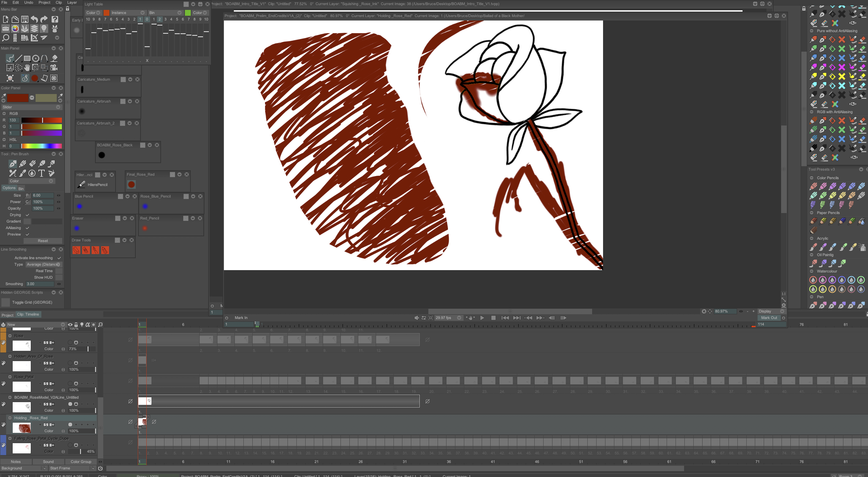Image resolution: width=868 pixels, height=477 pixels.
Task: Select the camera tool in Main Panel
Action: click(x=54, y=67)
